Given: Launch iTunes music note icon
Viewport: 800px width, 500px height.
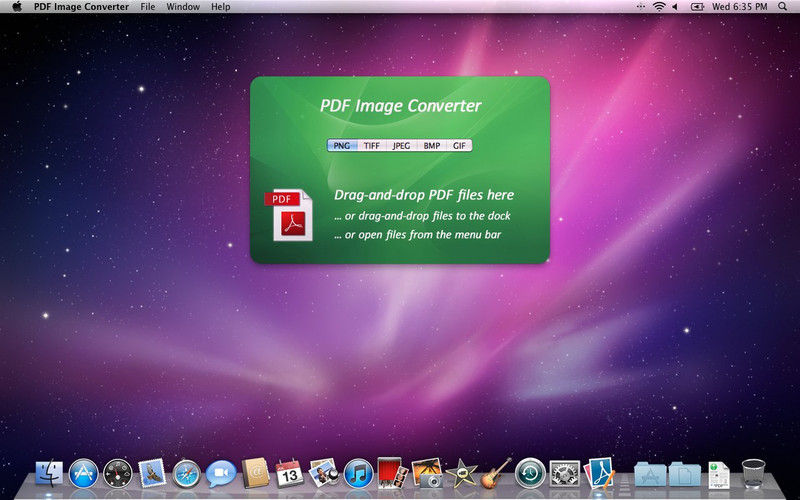Looking at the screenshot, I should 358,474.
